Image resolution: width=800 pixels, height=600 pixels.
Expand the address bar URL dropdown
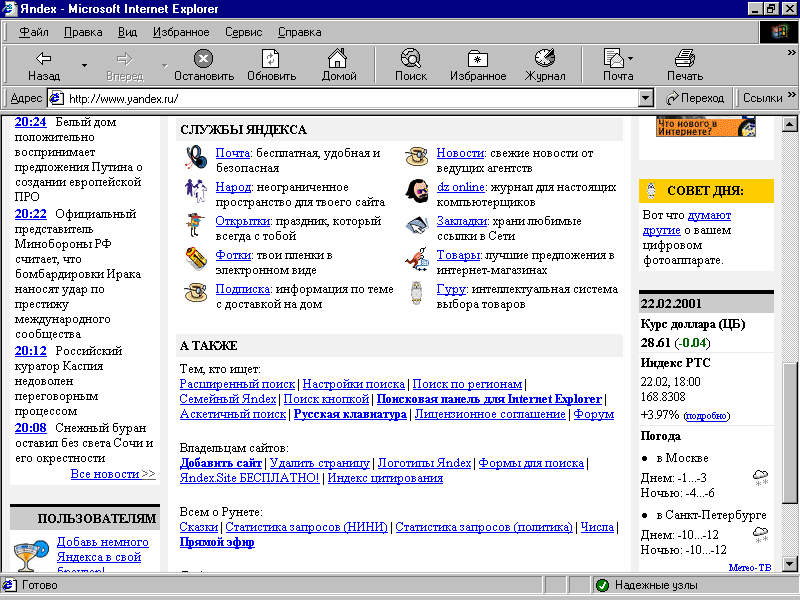(646, 98)
